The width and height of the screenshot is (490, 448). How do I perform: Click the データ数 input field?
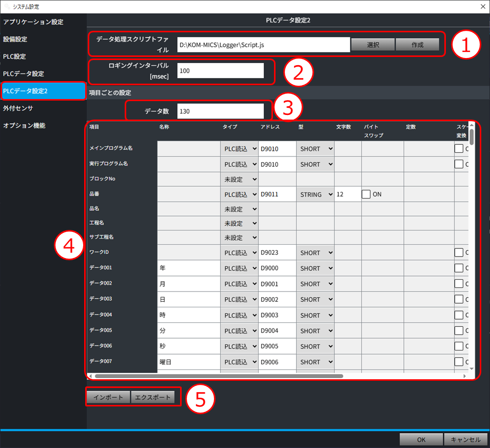click(220, 111)
